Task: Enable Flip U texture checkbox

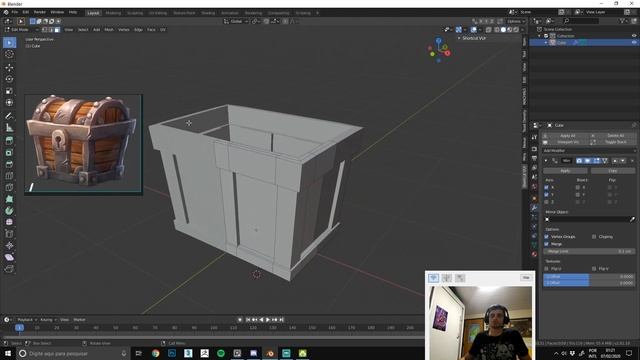Action: pyautogui.click(x=547, y=269)
